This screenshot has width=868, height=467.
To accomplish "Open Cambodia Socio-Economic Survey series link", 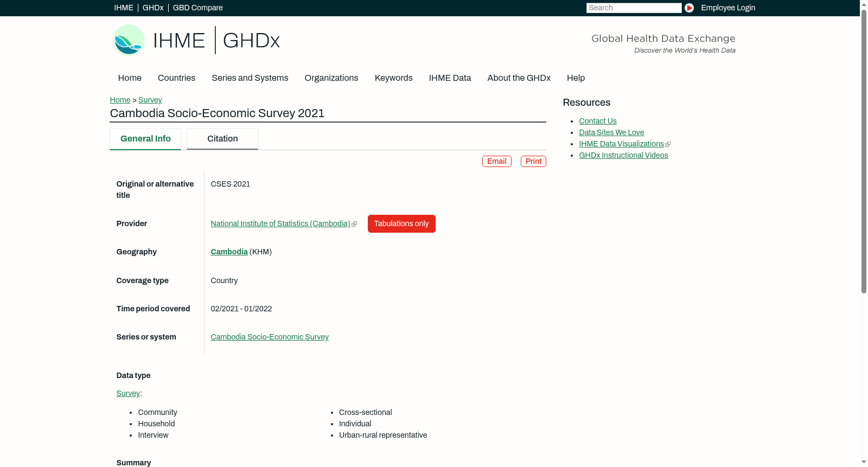I will click(270, 337).
